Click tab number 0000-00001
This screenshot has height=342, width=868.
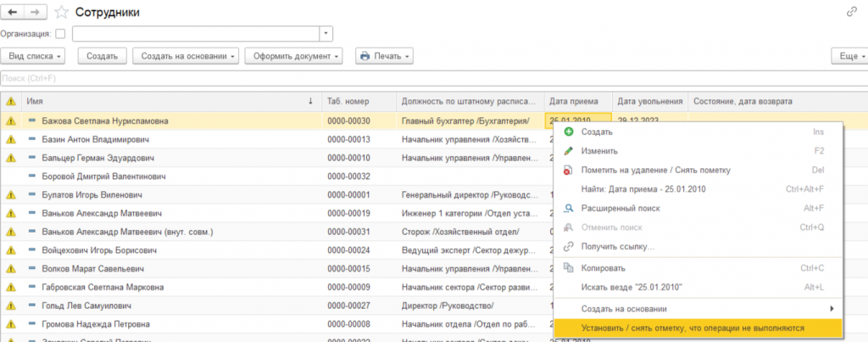pos(348,195)
